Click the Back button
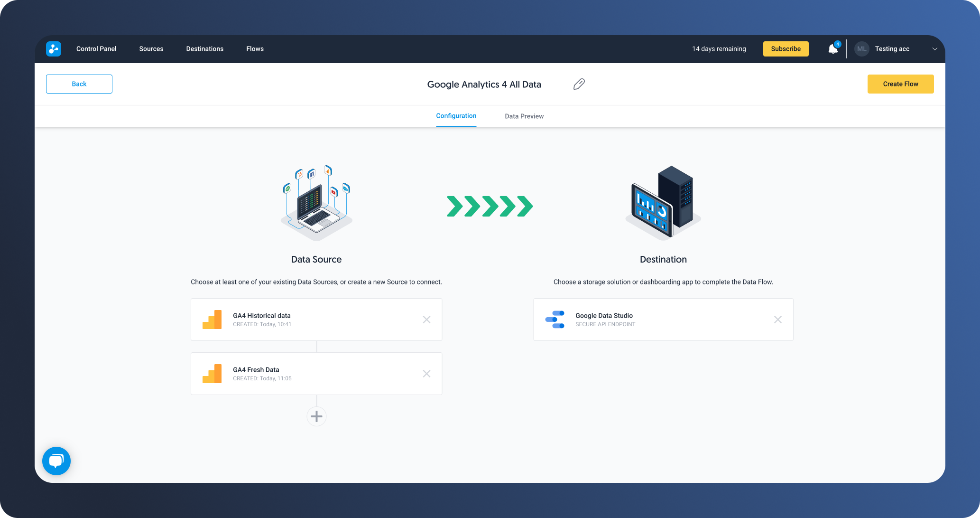The height and width of the screenshot is (518, 980). (x=79, y=84)
